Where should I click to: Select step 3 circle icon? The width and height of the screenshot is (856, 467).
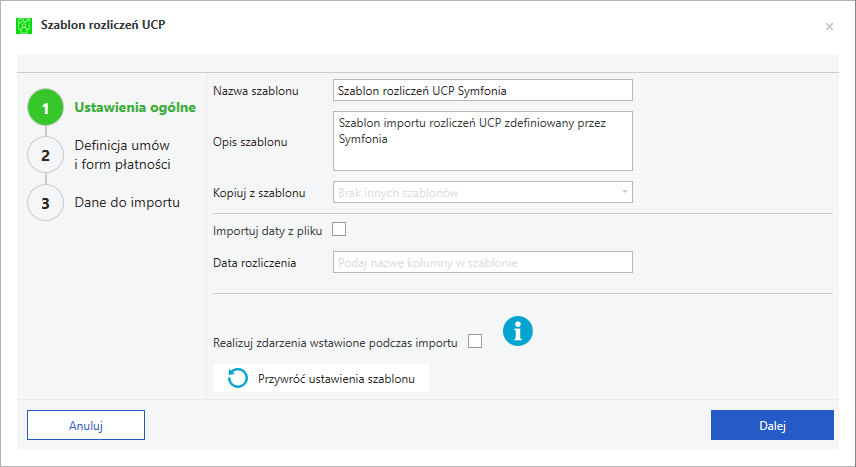(x=46, y=203)
